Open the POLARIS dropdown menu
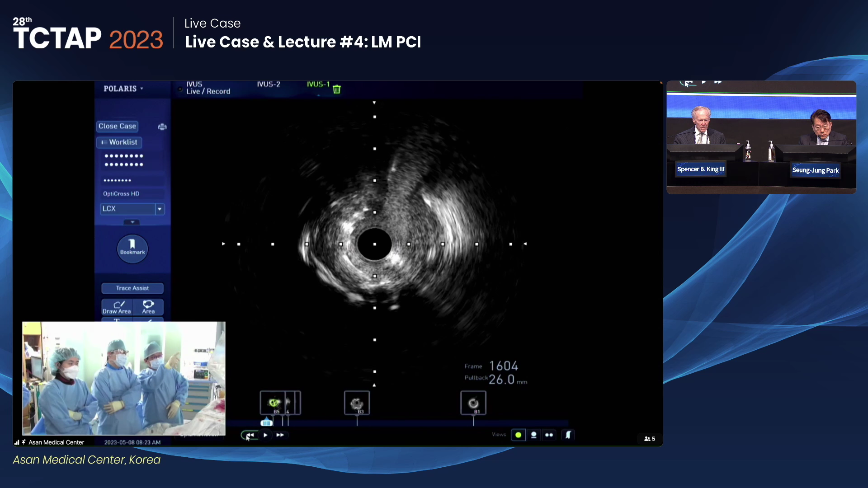 coord(123,89)
